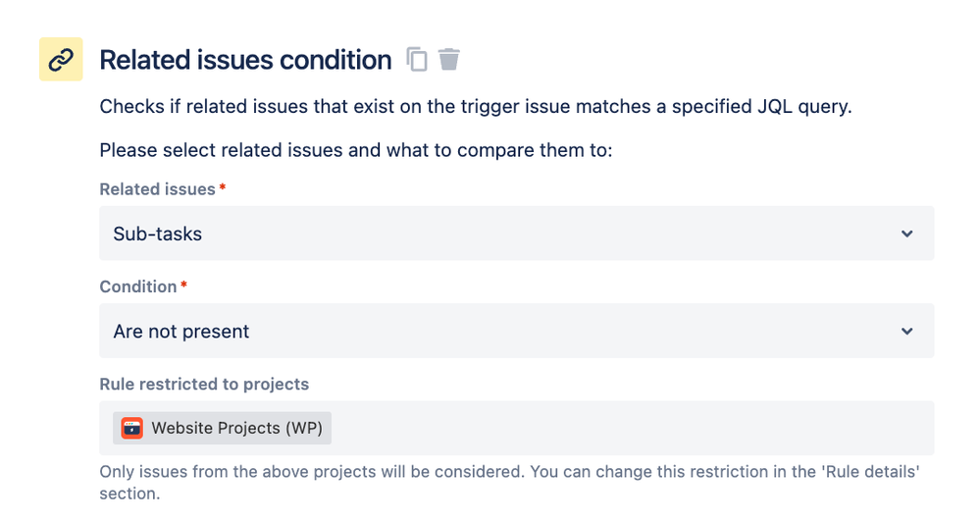The image size is (980, 521).
Task: Click the red asterisk next to Condition
Action: [x=183, y=286]
